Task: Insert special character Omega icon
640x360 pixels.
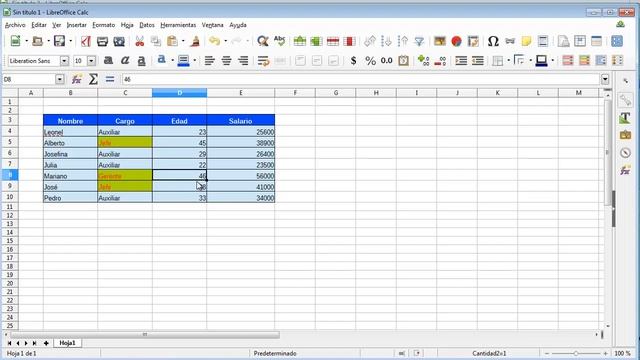Action: pyautogui.click(x=493, y=41)
